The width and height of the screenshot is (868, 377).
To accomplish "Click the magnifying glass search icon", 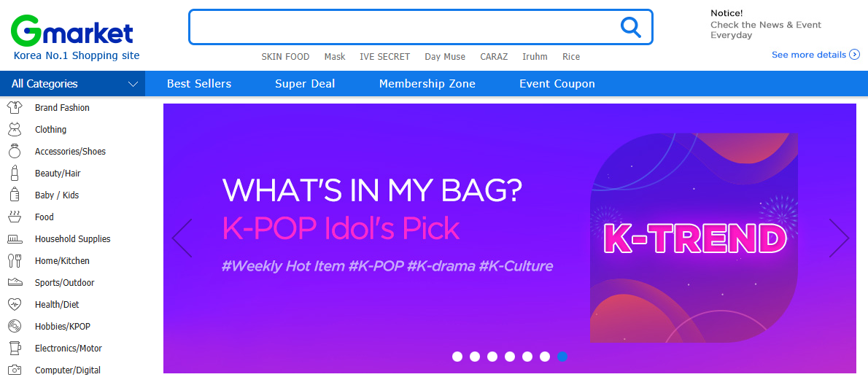I will 630,28.
